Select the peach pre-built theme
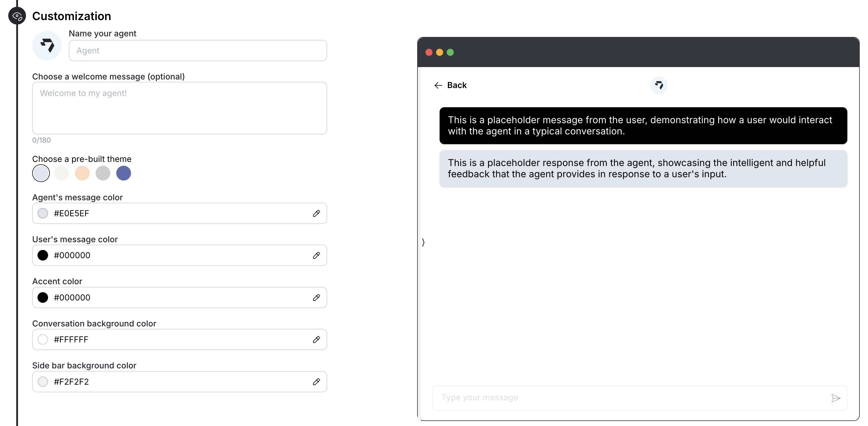 coord(82,173)
